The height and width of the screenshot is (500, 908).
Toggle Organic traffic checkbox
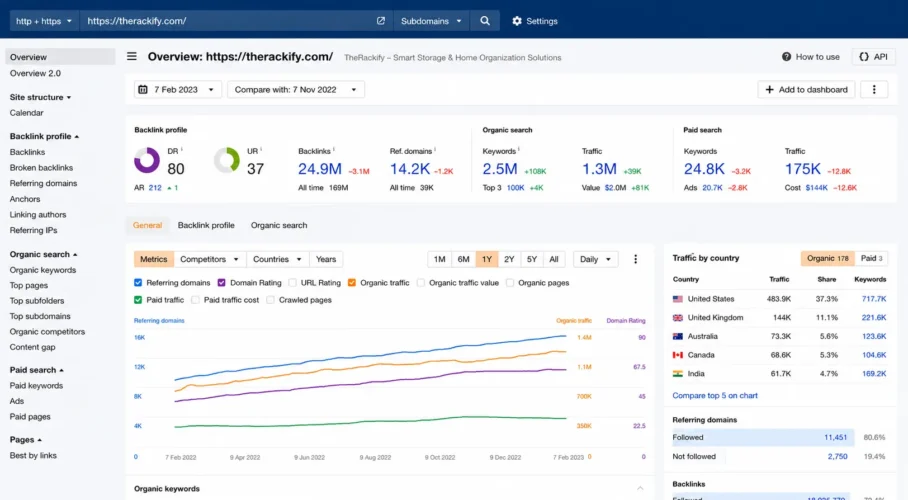tap(352, 283)
